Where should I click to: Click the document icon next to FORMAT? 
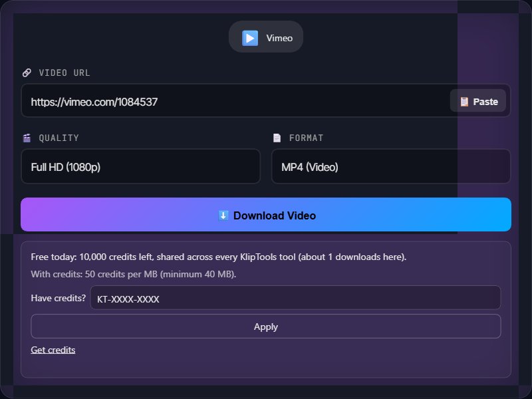[x=277, y=138]
